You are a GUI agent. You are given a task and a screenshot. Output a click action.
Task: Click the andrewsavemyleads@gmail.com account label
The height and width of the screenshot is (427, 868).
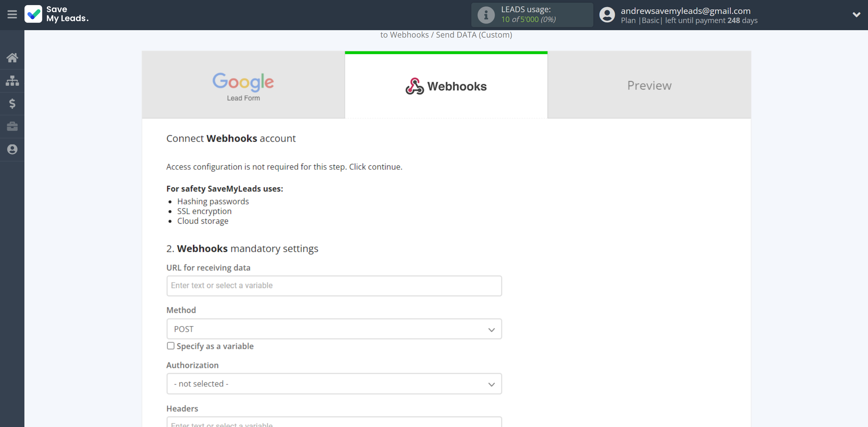click(x=686, y=11)
